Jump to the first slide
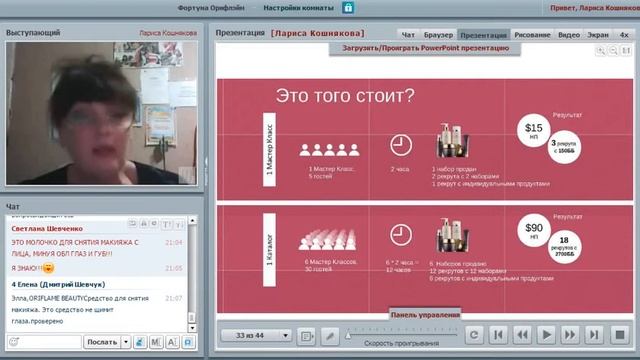 click(498, 335)
